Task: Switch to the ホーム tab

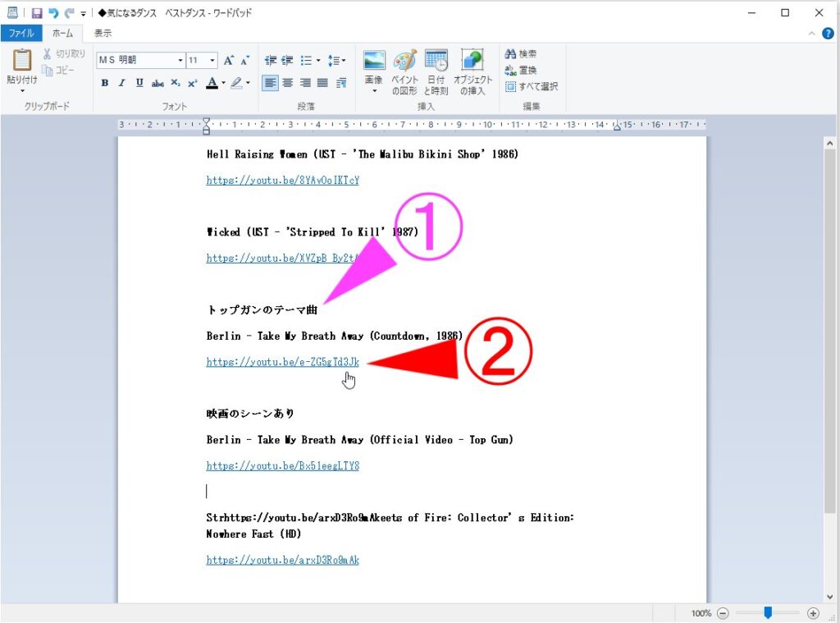Action: click(62, 33)
